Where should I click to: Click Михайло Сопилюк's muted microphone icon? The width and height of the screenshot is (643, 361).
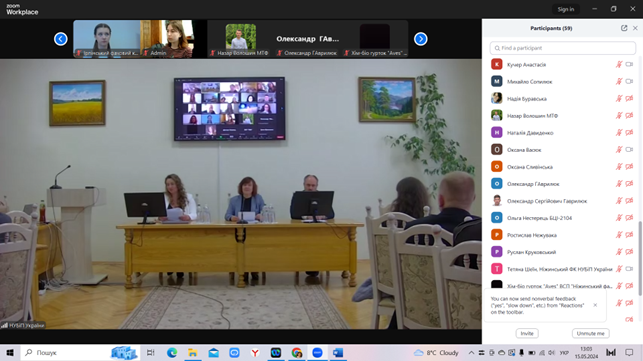point(619,81)
